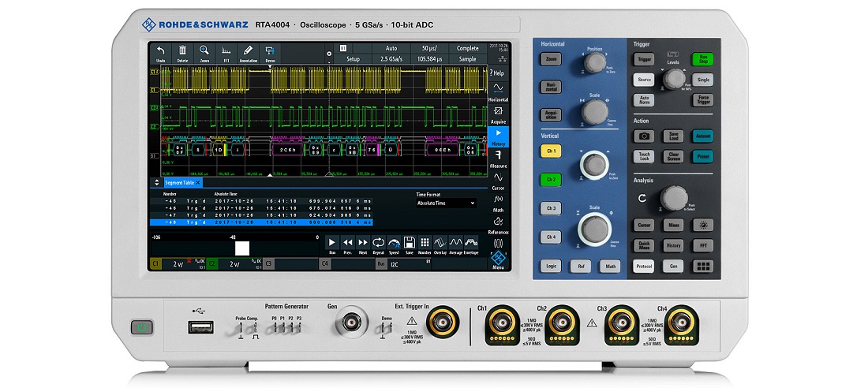Tap the Delete trash icon

pyautogui.click(x=182, y=52)
